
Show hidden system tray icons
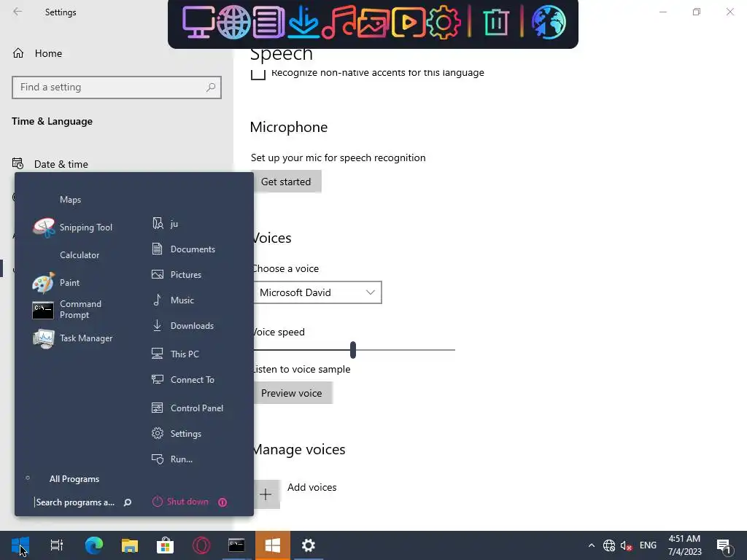(591, 545)
